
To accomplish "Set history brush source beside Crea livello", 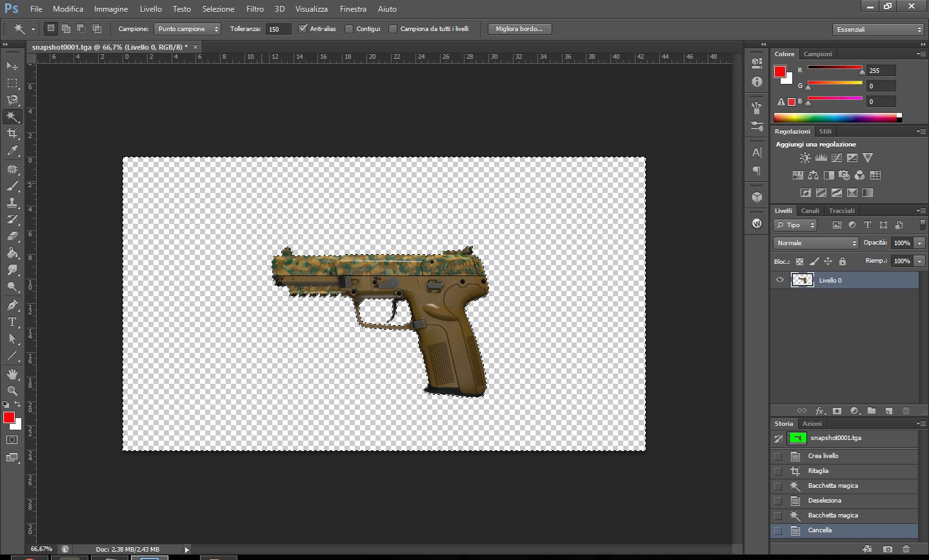I will point(778,456).
